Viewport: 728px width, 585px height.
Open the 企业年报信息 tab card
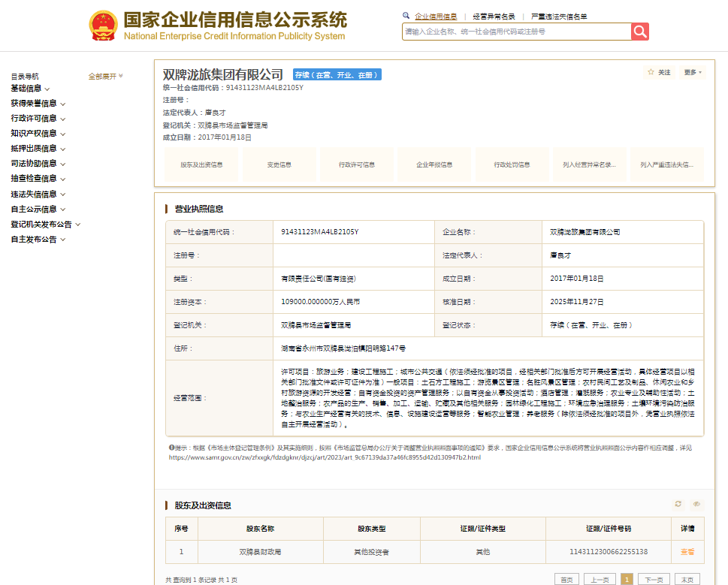[434, 164]
